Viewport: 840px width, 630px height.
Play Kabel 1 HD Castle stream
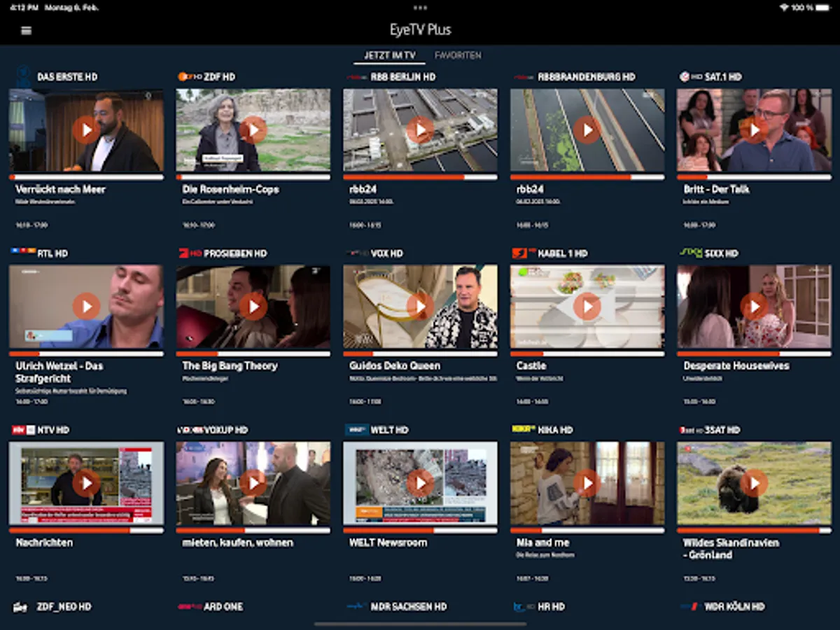coord(587,306)
